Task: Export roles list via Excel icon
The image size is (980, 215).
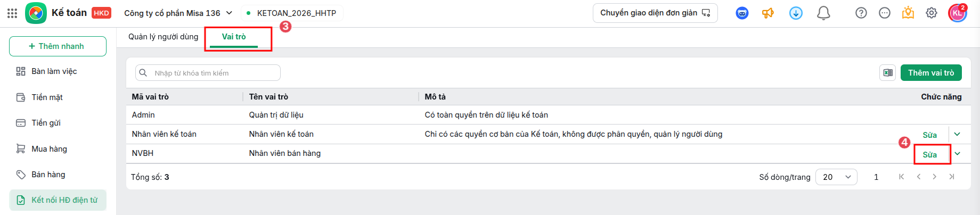Action: pos(888,72)
